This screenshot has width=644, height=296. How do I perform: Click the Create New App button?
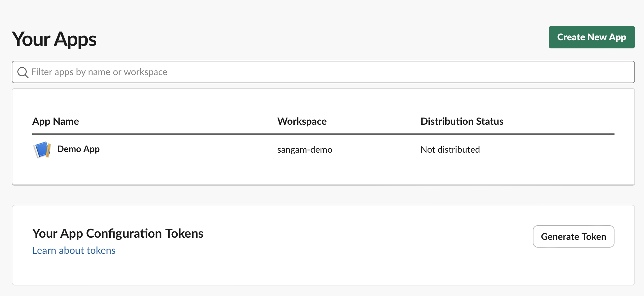tap(592, 37)
